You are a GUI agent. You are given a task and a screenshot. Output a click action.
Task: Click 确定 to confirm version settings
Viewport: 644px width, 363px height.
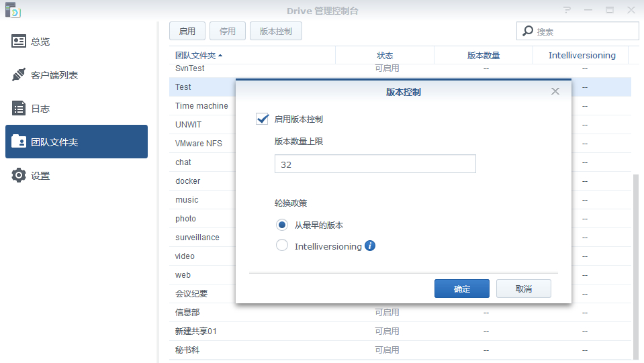point(461,289)
